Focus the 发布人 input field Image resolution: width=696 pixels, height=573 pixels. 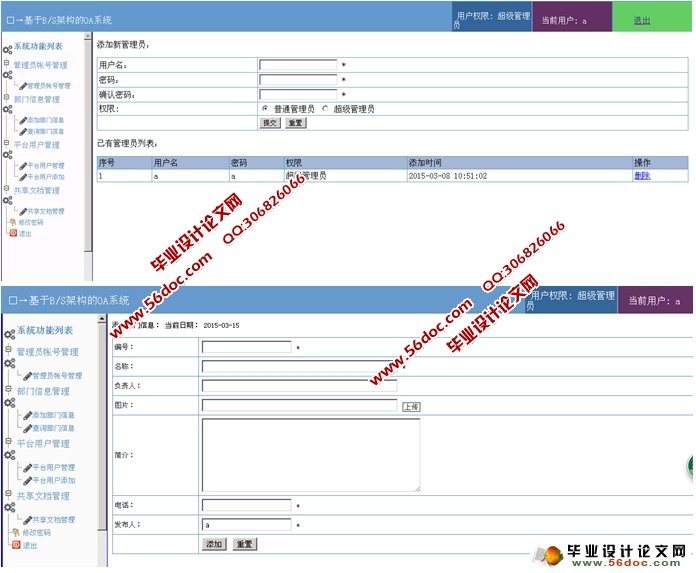pyautogui.click(x=246, y=525)
